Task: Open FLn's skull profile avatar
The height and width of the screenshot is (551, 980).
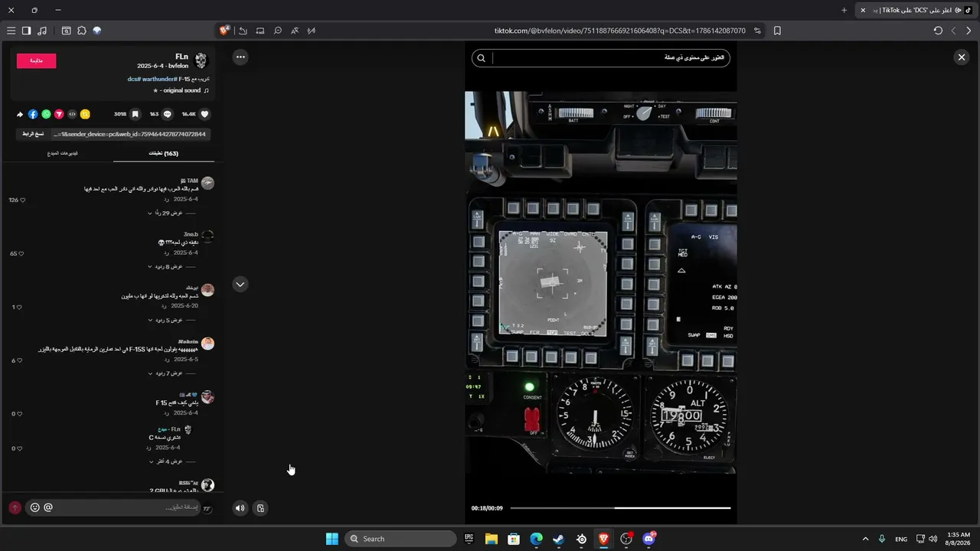Action: coord(201,60)
